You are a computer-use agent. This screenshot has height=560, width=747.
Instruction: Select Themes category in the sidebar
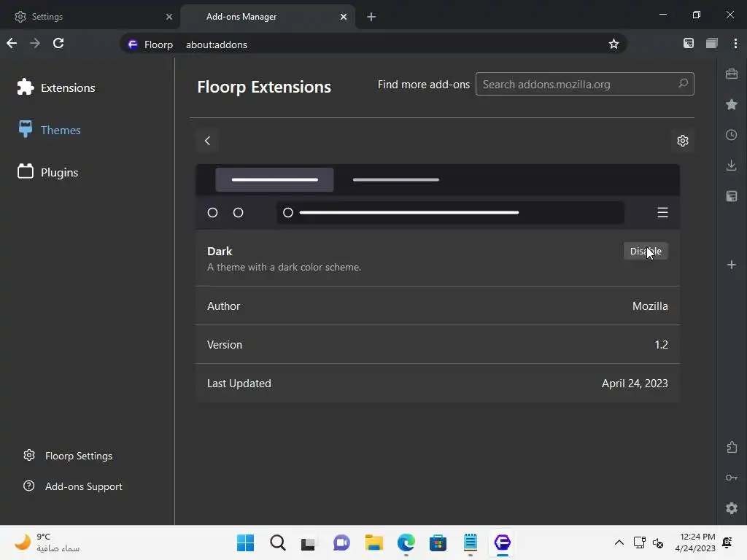49,130
